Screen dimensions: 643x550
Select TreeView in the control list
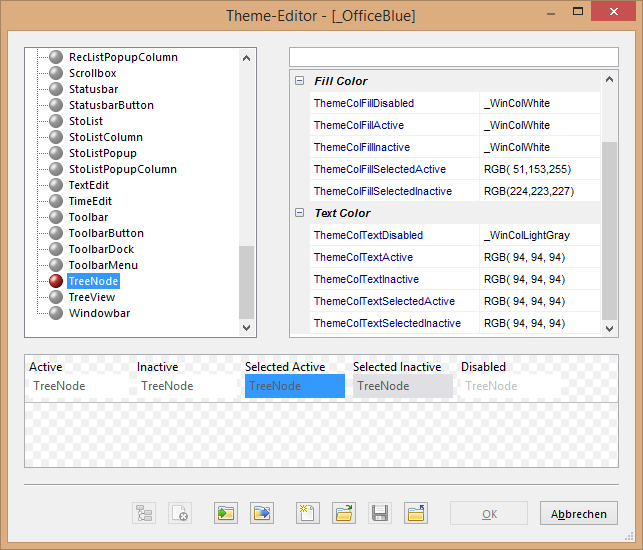point(91,297)
